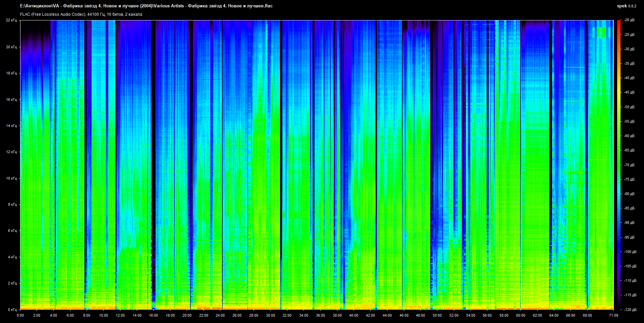644x323 pixels.
Task: Click the 16:00 time axis marker
Action: [x=154, y=315]
